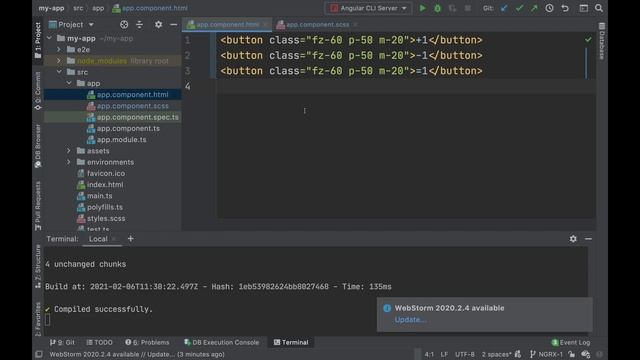Open Search Everywhere magnifier icon
The height and width of the screenshot is (360, 640).
tap(599, 8)
